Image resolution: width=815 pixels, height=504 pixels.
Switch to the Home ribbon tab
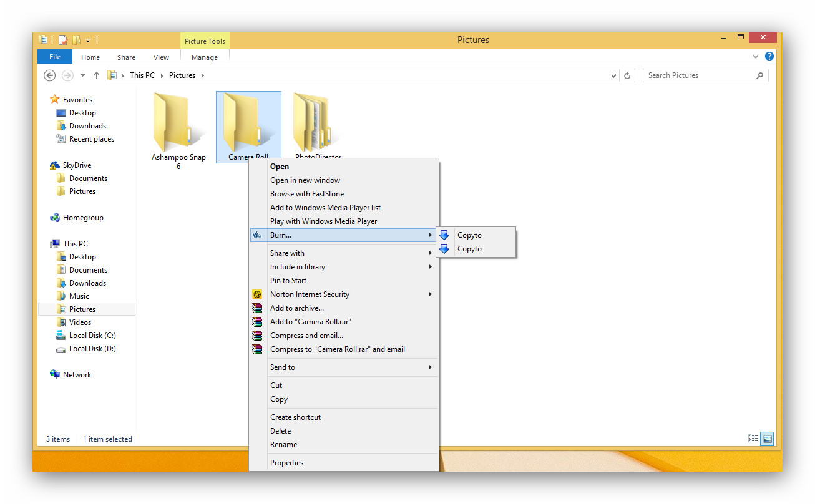(90, 57)
